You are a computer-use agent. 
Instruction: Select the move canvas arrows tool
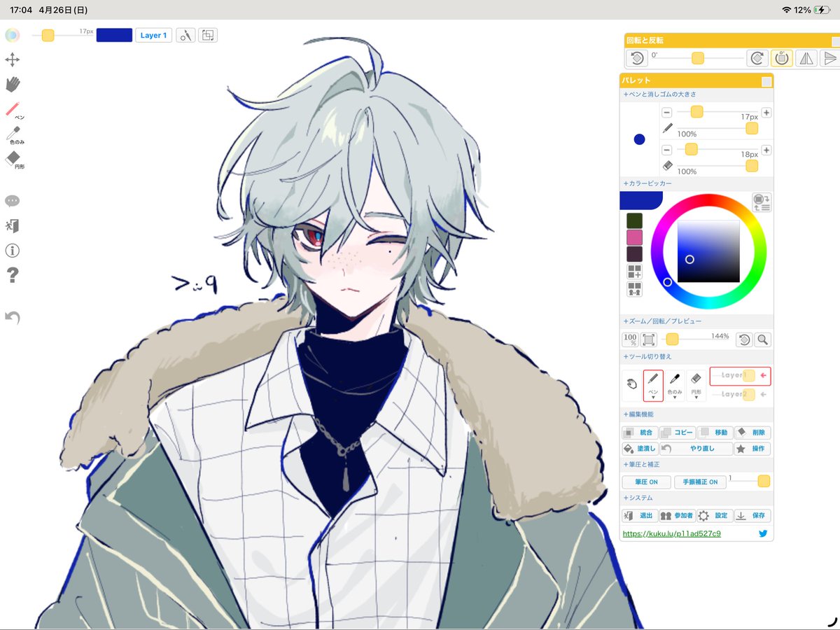click(x=12, y=59)
